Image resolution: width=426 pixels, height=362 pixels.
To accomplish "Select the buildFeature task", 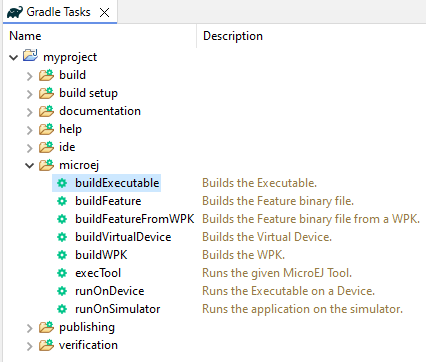I will [108, 201].
